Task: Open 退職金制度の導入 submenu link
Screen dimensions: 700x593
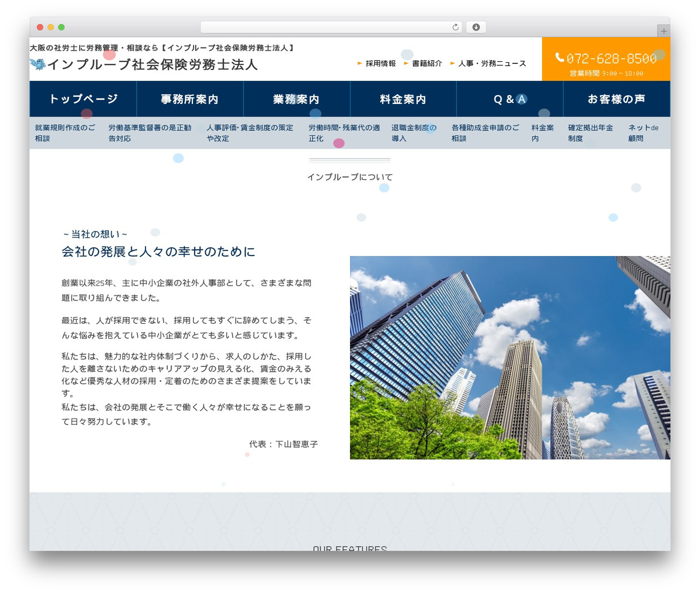Action: tap(414, 133)
